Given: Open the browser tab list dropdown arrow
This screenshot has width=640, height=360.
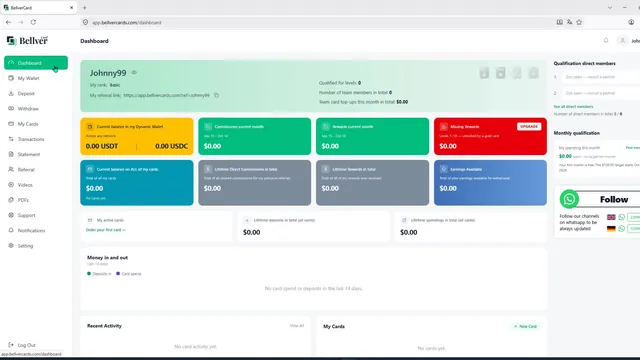Looking at the screenshot, I should [x=610, y=7].
